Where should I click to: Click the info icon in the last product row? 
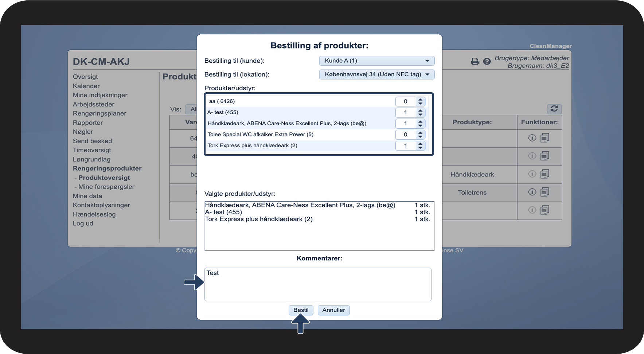pyautogui.click(x=532, y=210)
